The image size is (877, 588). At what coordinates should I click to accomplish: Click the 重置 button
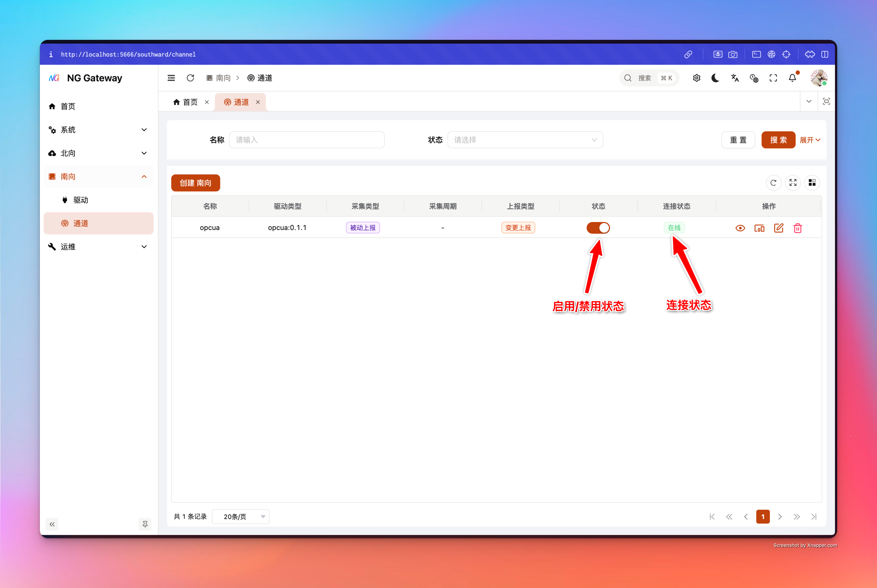[x=738, y=140]
